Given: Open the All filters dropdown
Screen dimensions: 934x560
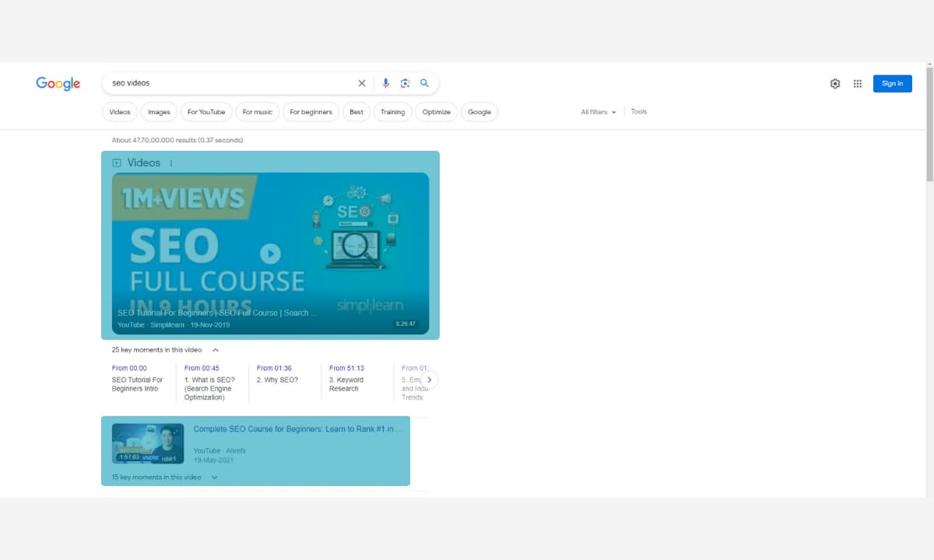Looking at the screenshot, I should pyautogui.click(x=599, y=112).
